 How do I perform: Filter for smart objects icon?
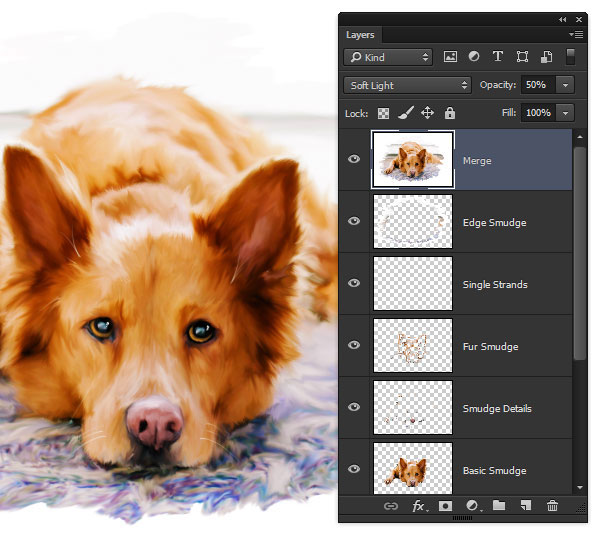coord(546,57)
